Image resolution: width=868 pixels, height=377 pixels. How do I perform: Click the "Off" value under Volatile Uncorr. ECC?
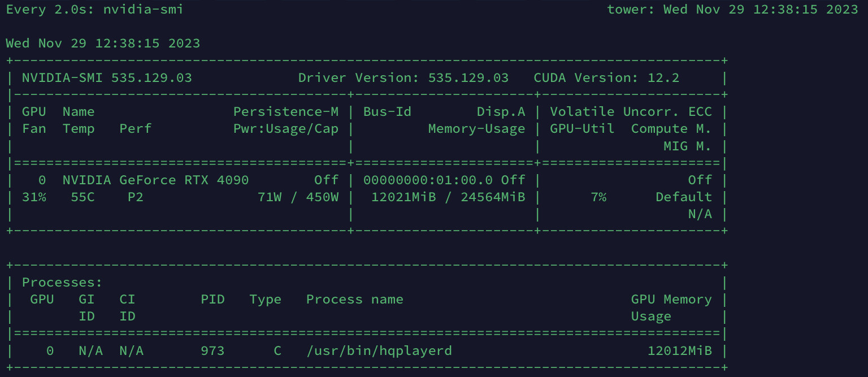pyautogui.click(x=700, y=180)
